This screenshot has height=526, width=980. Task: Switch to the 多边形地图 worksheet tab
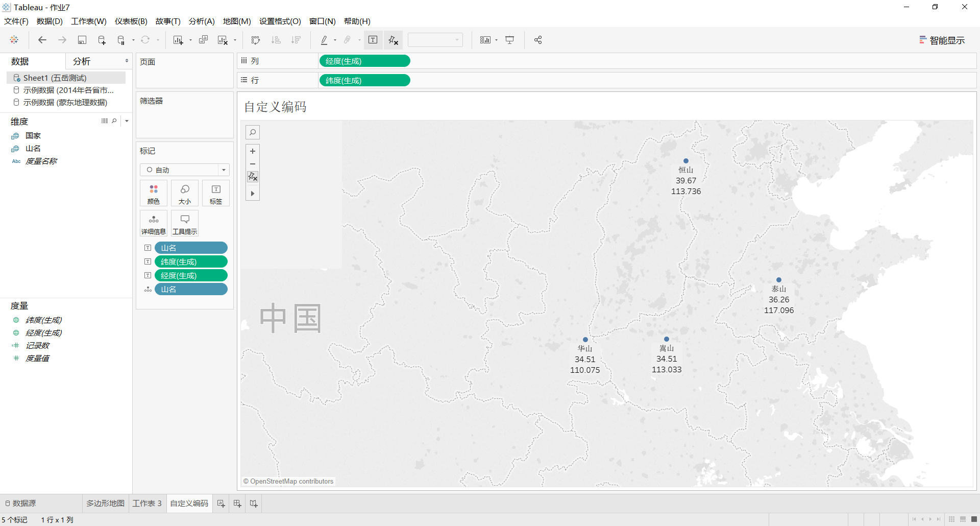[105, 503]
